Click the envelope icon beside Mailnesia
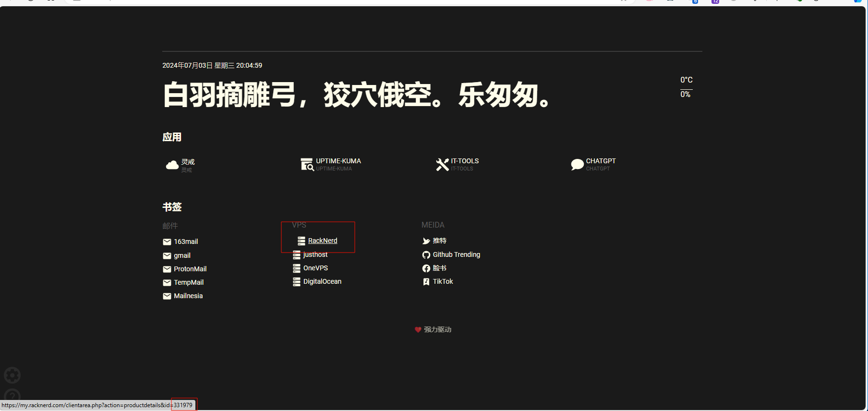Viewport: 868px width, 411px height. (x=167, y=296)
